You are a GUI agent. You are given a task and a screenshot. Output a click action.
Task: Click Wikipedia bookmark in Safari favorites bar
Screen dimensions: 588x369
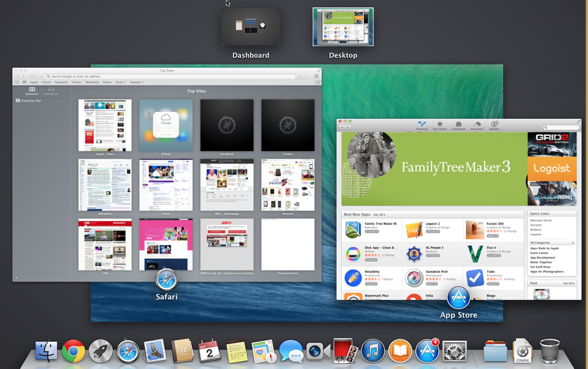tap(92, 82)
